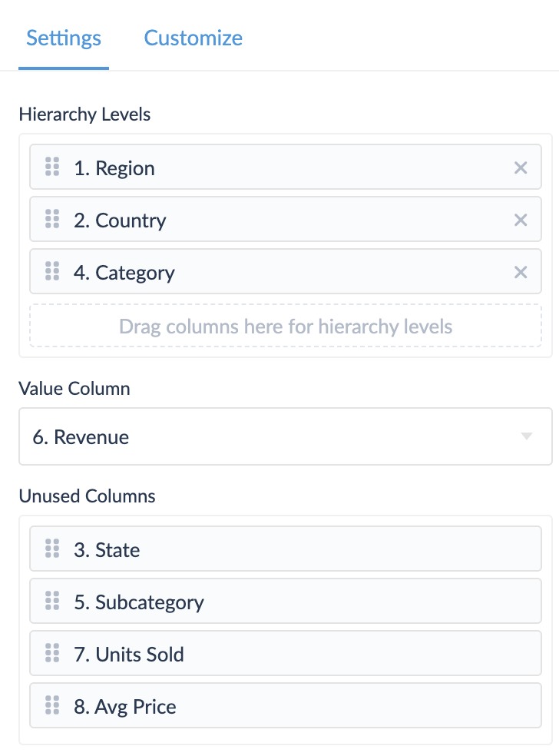
Task: Select the Settings tab
Action: 64,38
